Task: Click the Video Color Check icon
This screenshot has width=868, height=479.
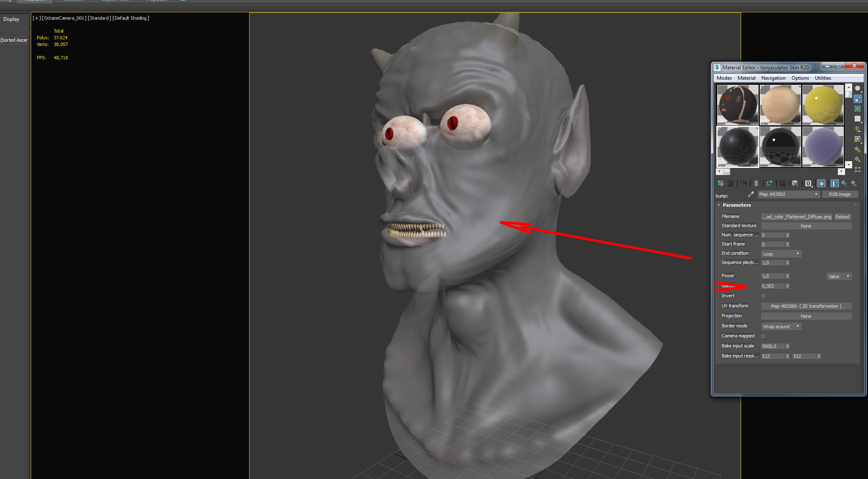Action: pyautogui.click(x=858, y=129)
